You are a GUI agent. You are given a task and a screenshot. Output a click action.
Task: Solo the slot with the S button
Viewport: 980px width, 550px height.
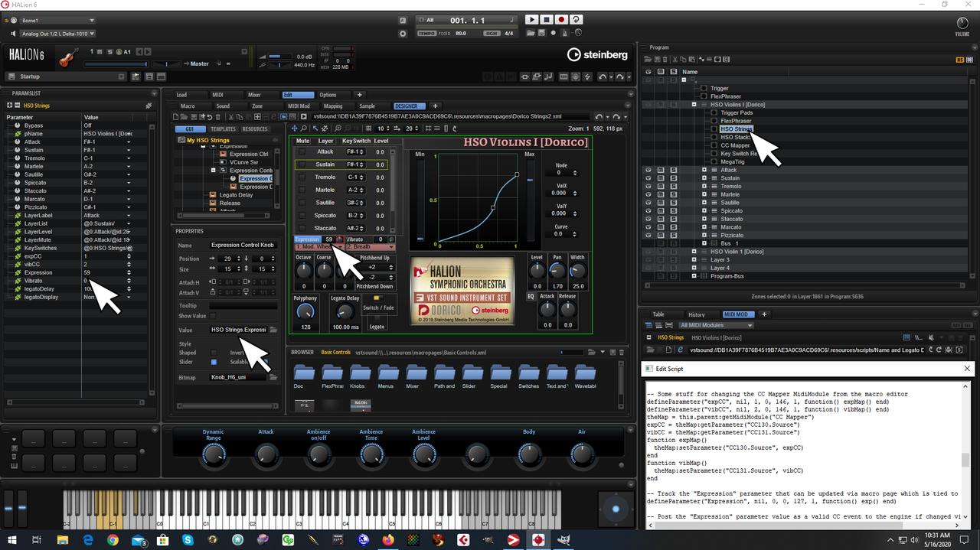tap(109, 52)
